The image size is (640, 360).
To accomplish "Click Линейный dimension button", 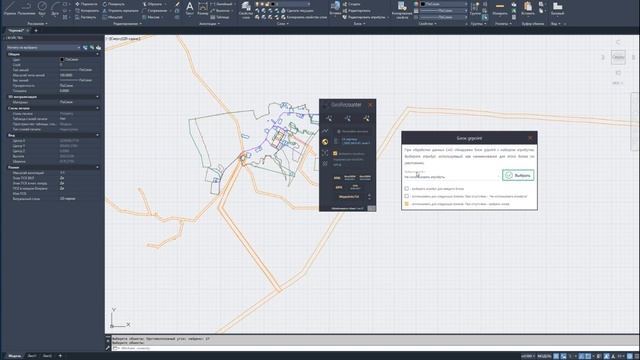I will [221, 4].
